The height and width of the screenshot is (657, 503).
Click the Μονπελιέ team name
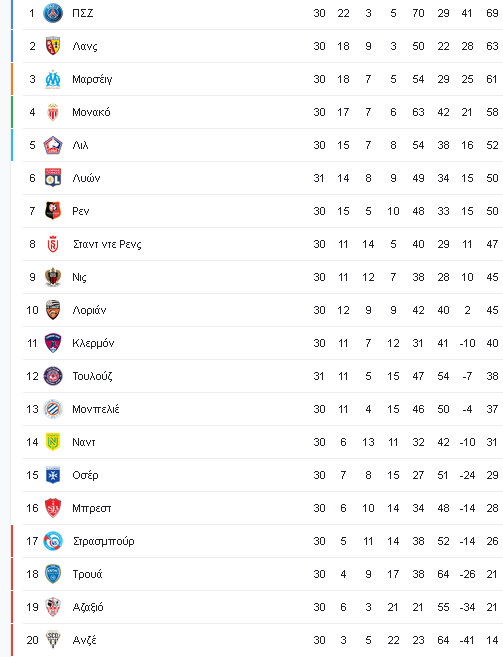(x=96, y=409)
